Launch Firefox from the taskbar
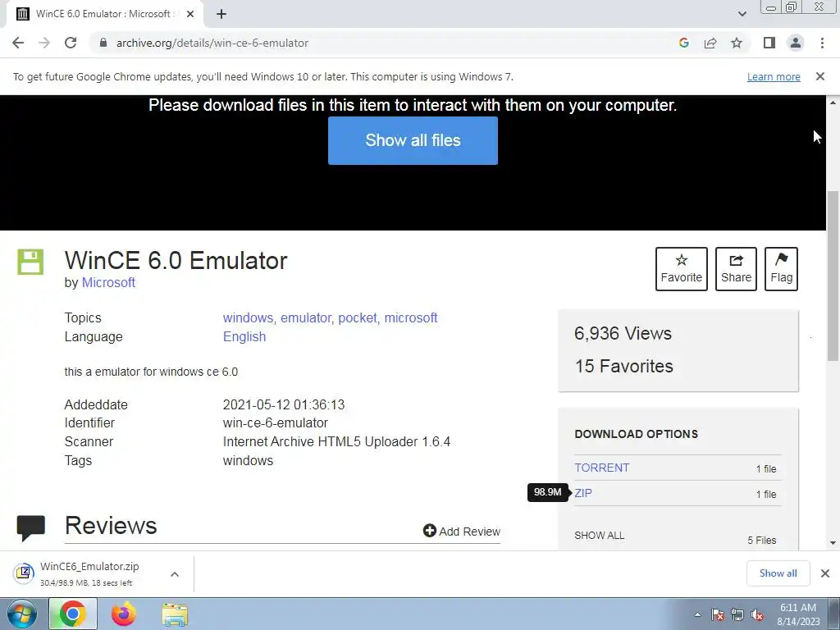Screen dimensions: 840x630 [x=124, y=614]
